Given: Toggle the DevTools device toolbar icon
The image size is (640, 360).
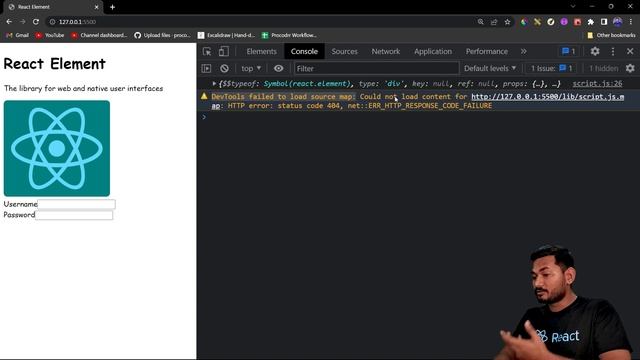Looking at the screenshot, I should point(224,51).
